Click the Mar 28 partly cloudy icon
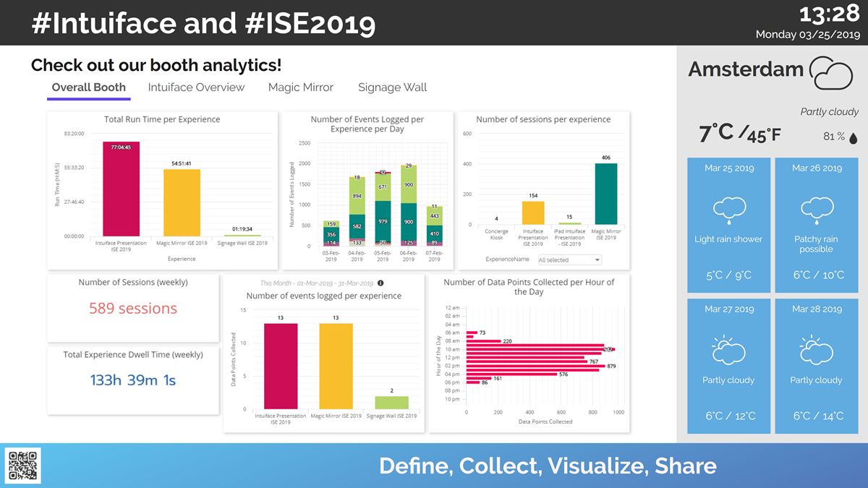The width and height of the screenshot is (868, 488). pos(816,350)
